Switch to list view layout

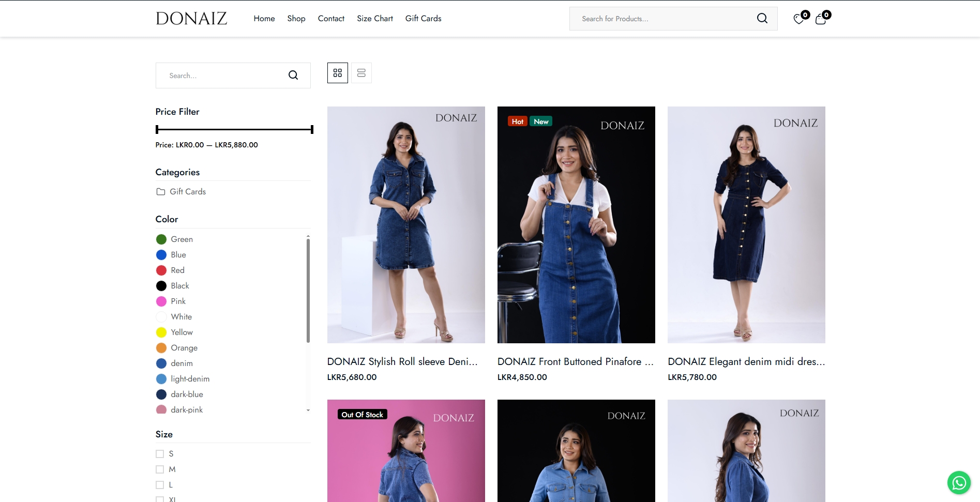coord(361,73)
